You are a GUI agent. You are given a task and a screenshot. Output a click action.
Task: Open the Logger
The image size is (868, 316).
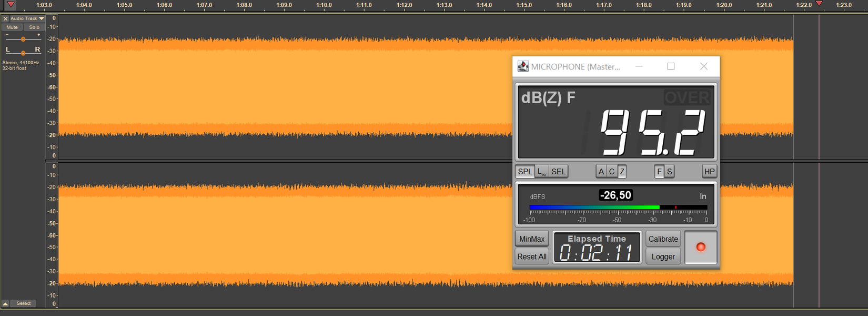tap(663, 256)
